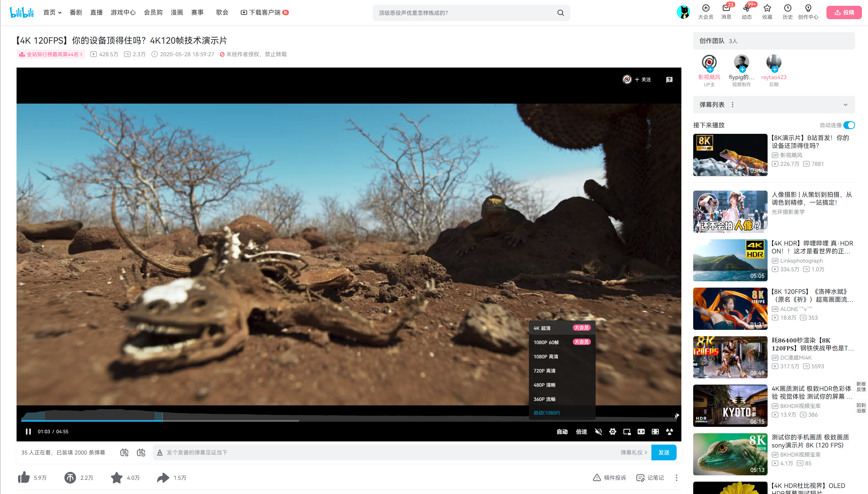Open player settings gear icon

click(612, 432)
